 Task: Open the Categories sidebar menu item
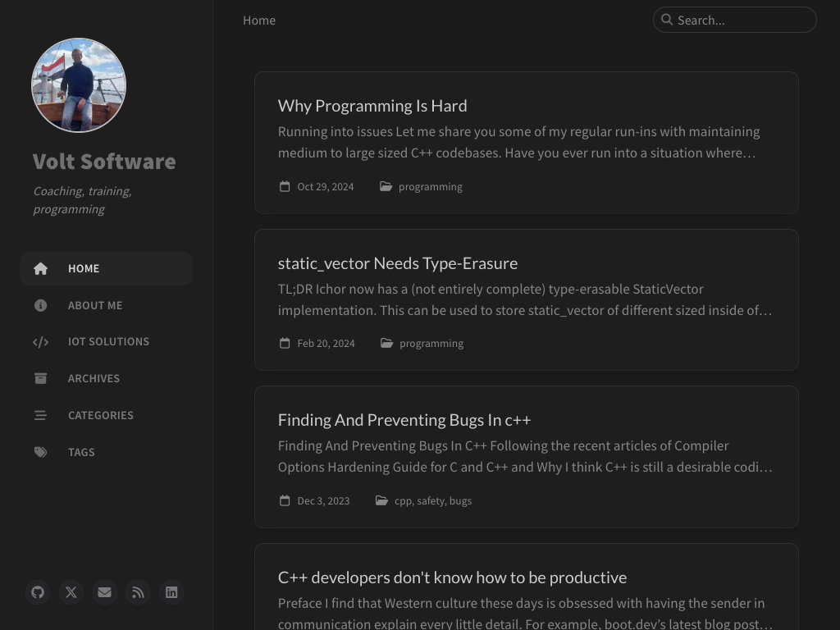pyautogui.click(x=100, y=415)
